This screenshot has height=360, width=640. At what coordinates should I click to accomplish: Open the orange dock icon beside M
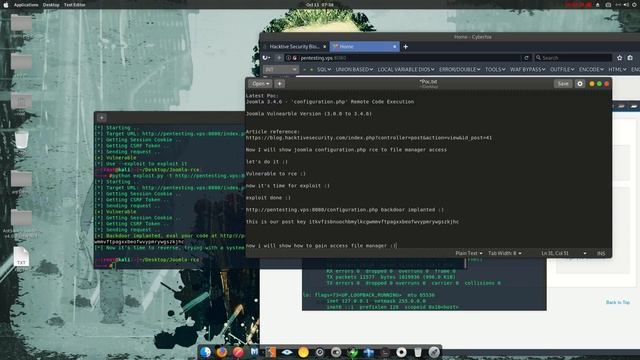click(271, 352)
